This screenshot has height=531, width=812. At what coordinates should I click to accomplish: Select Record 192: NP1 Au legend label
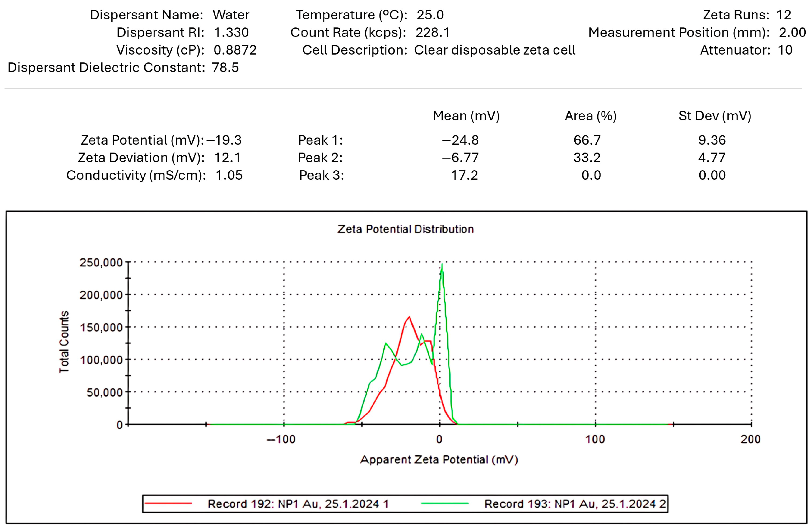298,504
